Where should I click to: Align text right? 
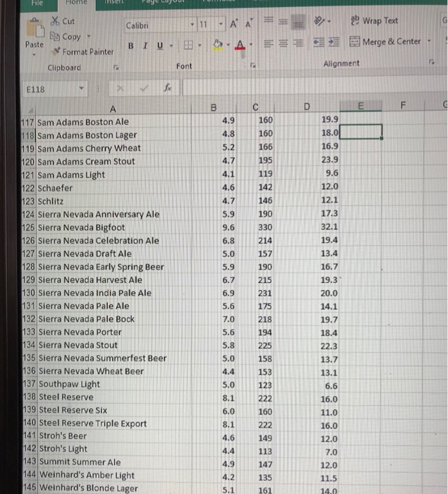(298, 42)
